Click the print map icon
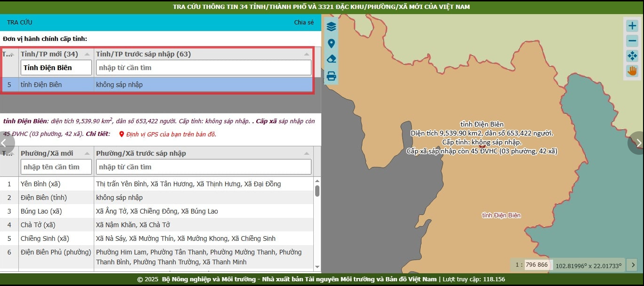This screenshot has height=286, width=644. 331,76
